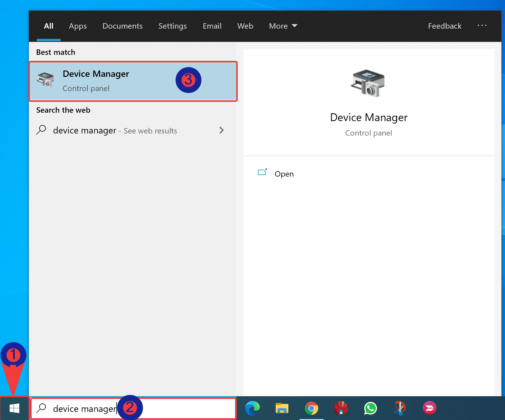Viewport: 505px width, 420px height.
Task: Select the Device Manager best match result
Action: point(133,81)
